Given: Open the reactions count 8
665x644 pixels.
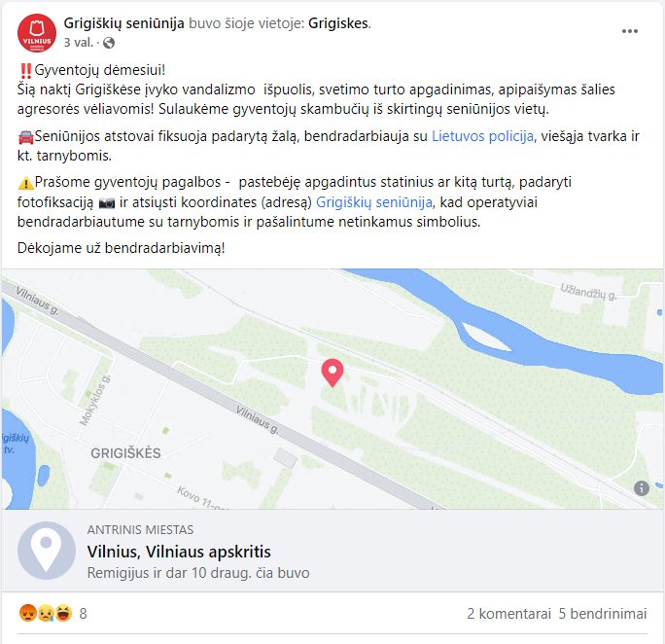Looking at the screenshot, I should (x=84, y=614).
